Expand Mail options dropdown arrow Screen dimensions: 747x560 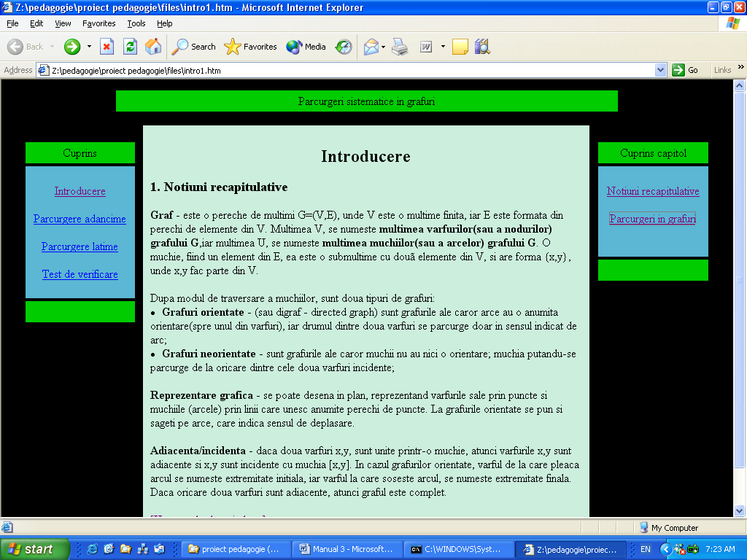(x=383, y=47)
